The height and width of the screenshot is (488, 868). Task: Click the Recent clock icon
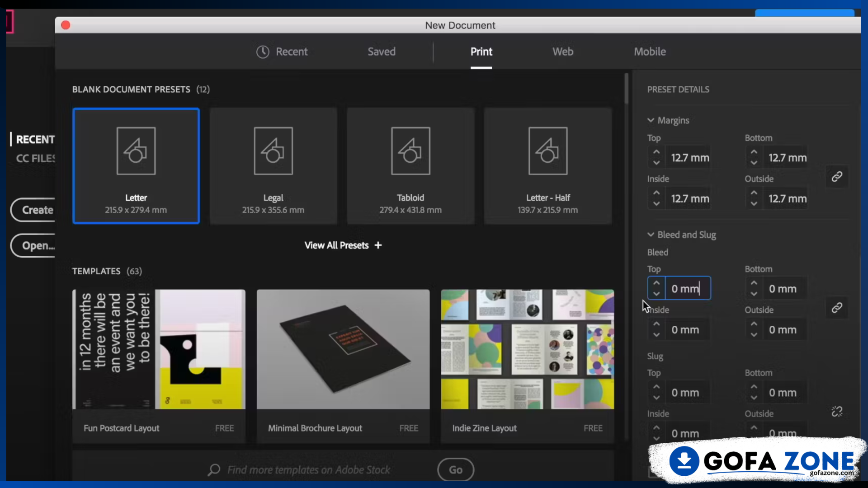(263, 52)
